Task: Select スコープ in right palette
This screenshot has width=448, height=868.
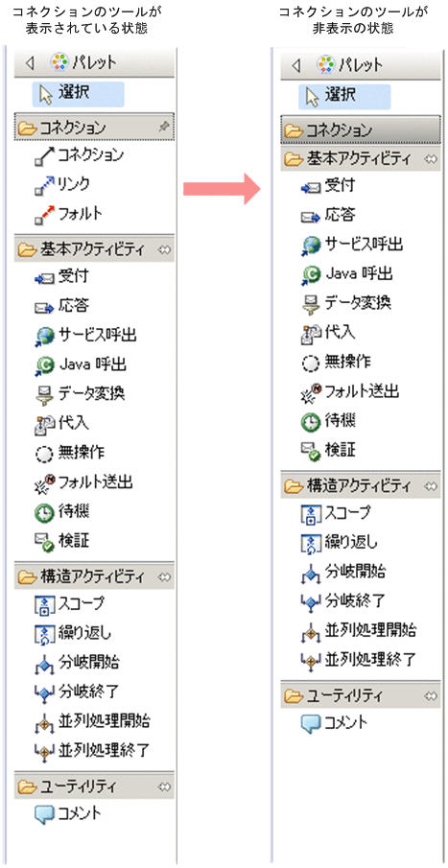Action: point(336,513)
